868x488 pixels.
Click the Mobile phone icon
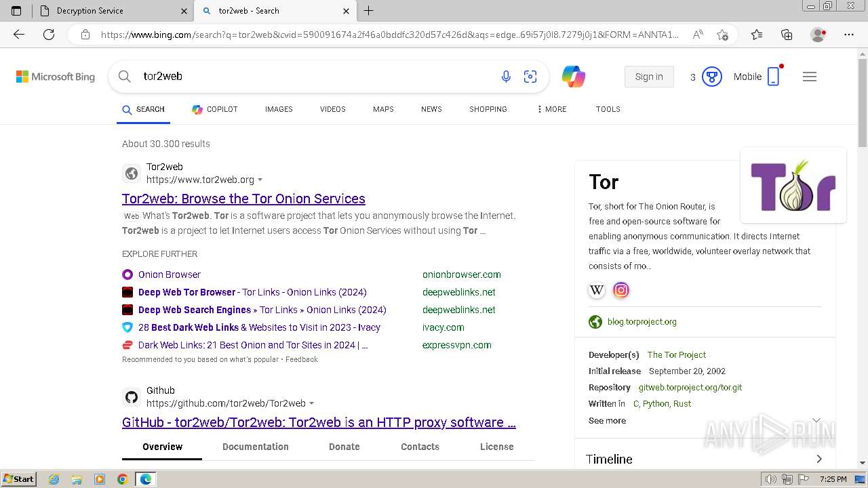pos(774,77)
